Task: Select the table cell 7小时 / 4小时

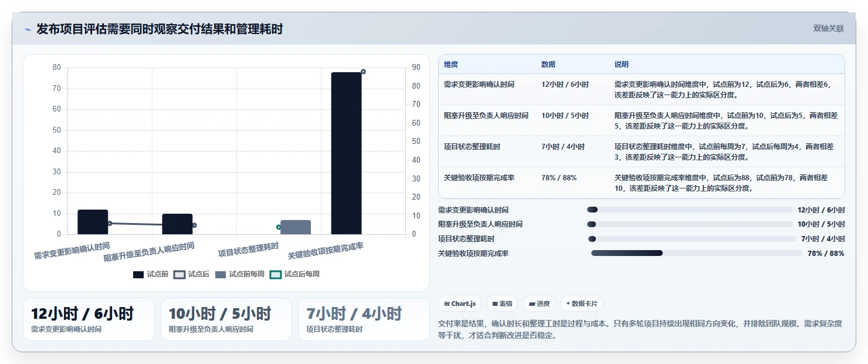Action: [572, 151]
